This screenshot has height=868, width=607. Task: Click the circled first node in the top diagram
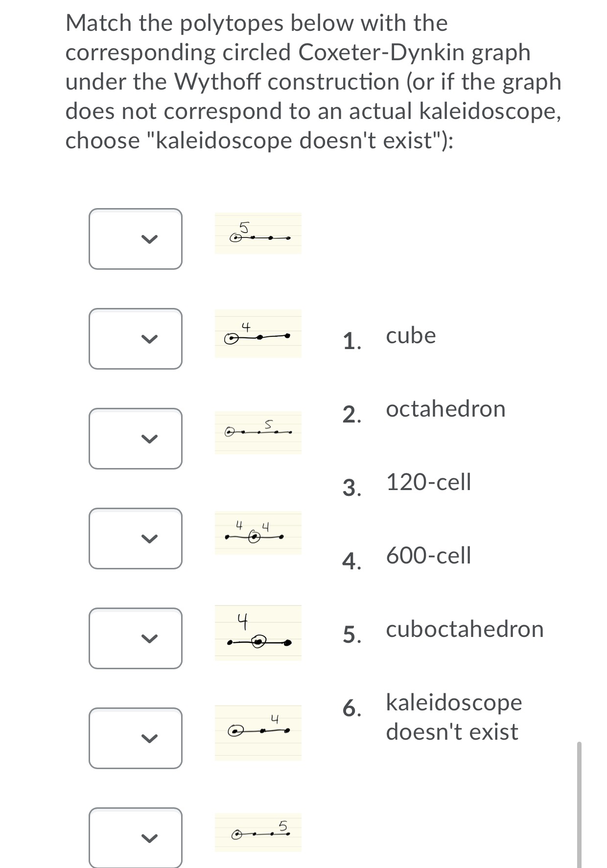(x=235, y=237)
